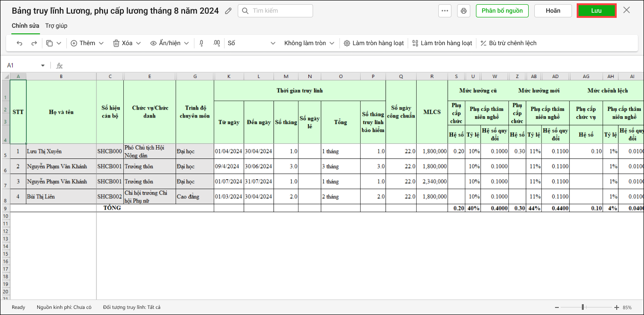This screenshot has height=315, width=644.
Task: Open the Số number format dropdown
Action: (251, 43)
